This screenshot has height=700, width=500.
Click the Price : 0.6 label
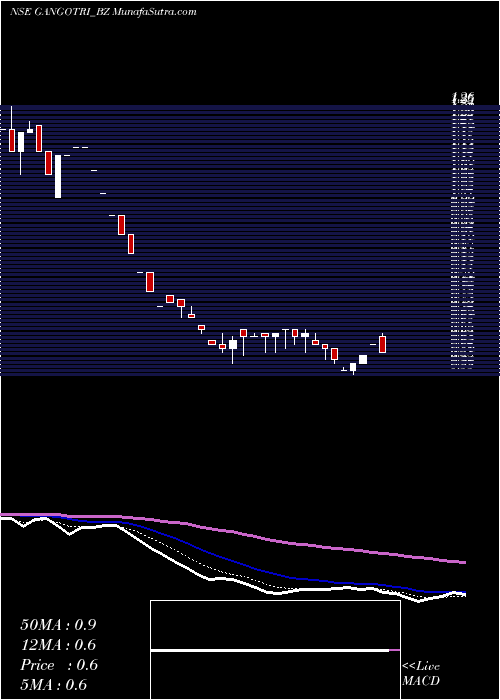pyautogui.click(x=58, y=665)
